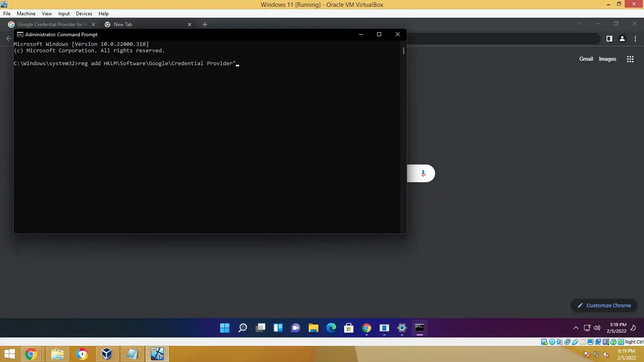Open the host Windows Start button
Image resolution: width=644 pixels, height=362 pixels.
coord(9,354)
